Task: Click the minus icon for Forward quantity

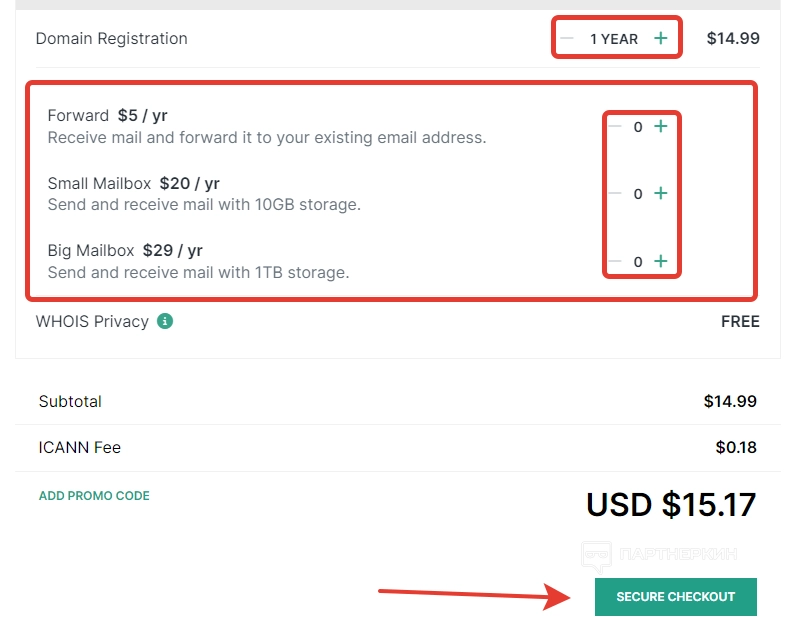Action: pyautogui.click(x=615, y=126)
